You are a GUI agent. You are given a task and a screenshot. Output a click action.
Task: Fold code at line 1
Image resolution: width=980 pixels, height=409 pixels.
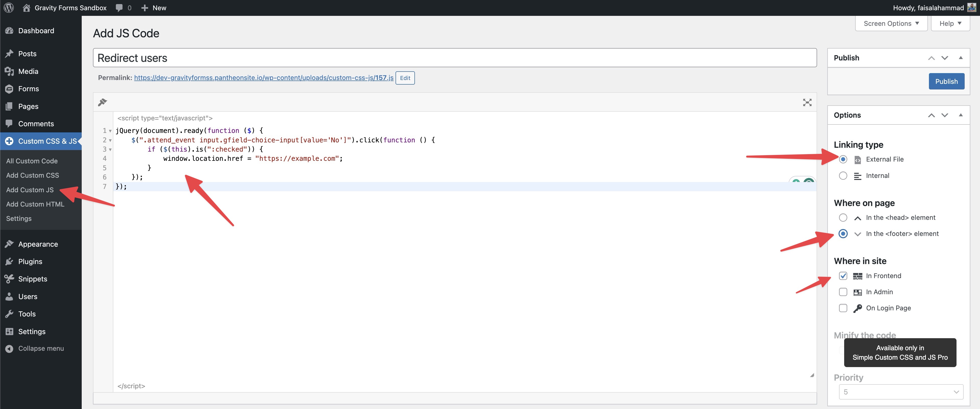click(x=110, y=131)
